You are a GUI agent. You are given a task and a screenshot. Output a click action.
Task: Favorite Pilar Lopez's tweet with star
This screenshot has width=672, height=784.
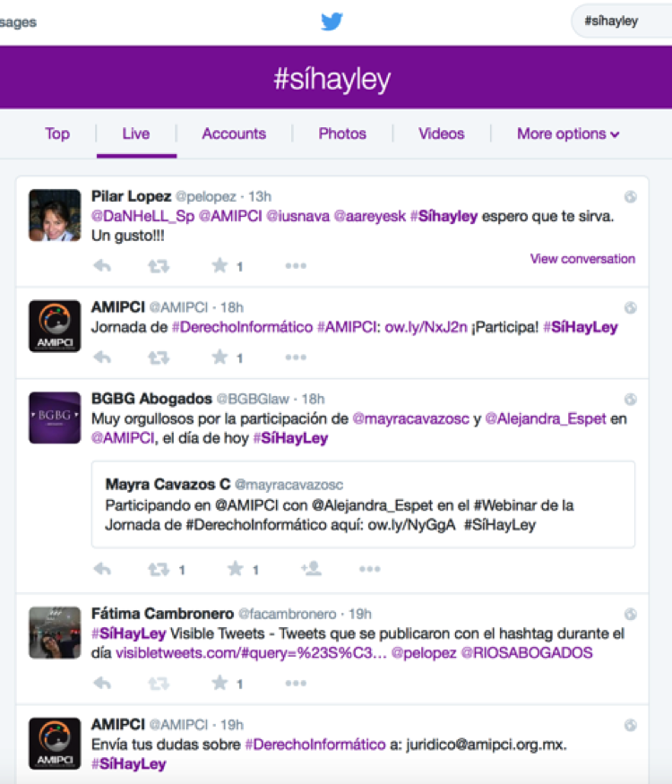point(220,265)
